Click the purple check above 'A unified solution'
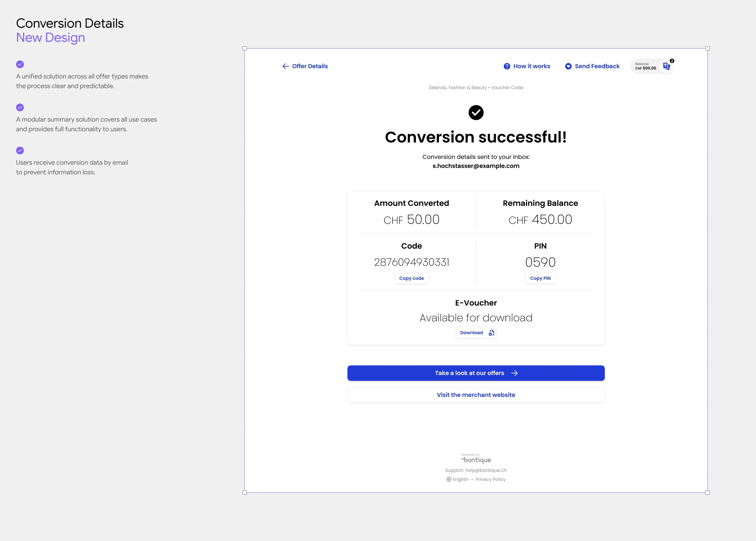Screen dimensions: 756x541 click(20, 64)
